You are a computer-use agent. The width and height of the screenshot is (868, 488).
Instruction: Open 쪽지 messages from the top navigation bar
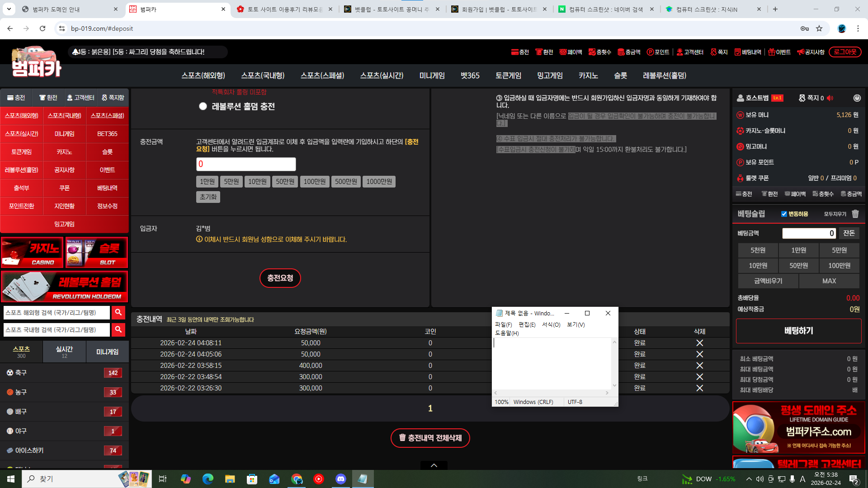(719, 52)
